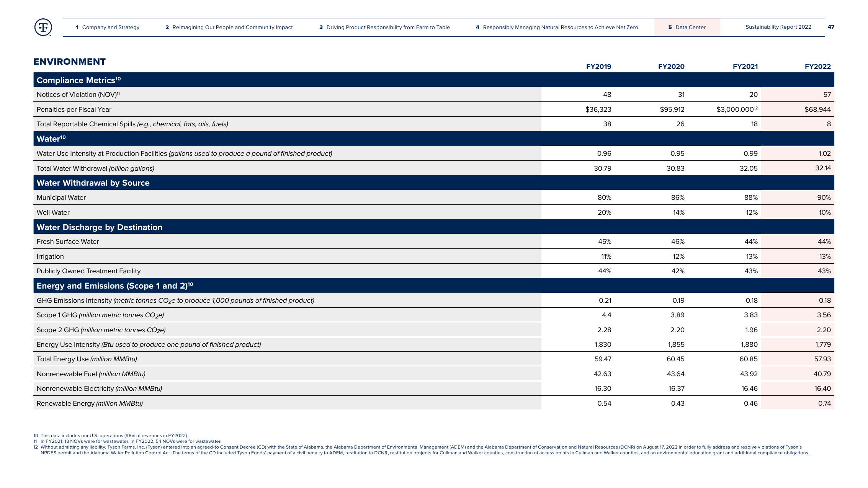Click the $3,000,000 penalty value for FY2021
This screenshot has height=488, width=868.
tap(737, 109)
